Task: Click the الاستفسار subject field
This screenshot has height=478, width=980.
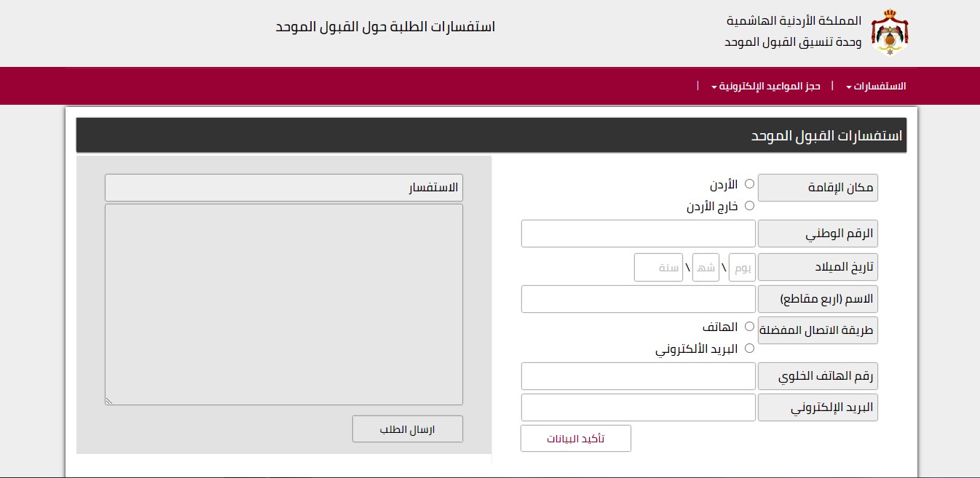Action: point(284,187)
